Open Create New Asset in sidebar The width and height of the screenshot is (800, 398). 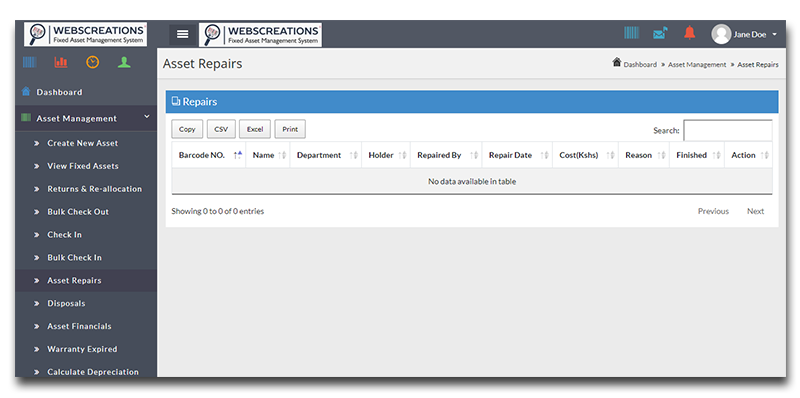[x=83, y=143]
